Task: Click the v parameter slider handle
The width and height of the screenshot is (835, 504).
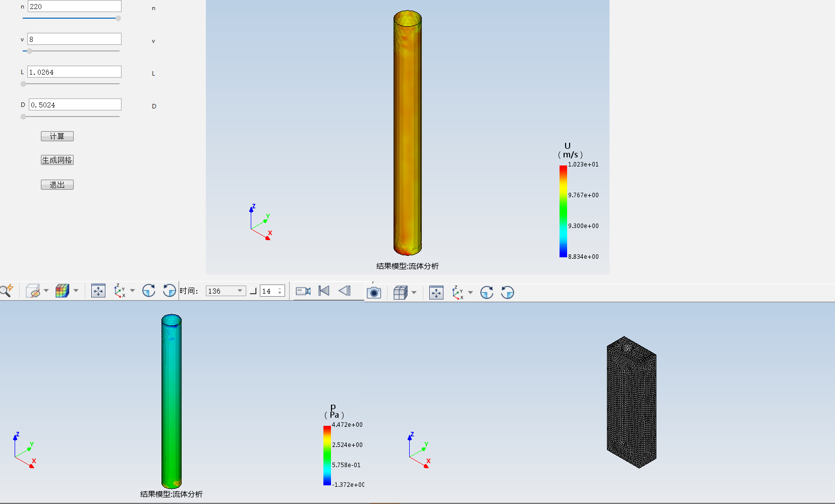Action: 29,51
